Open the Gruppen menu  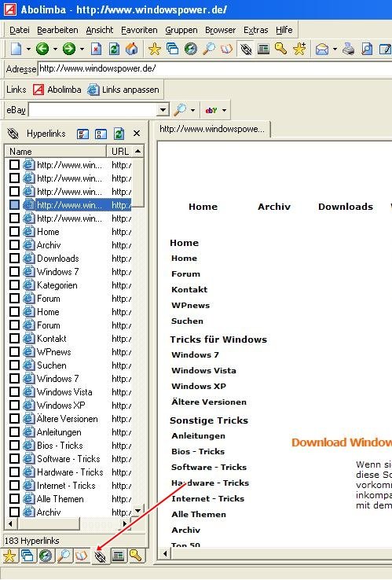click(181, 30)
